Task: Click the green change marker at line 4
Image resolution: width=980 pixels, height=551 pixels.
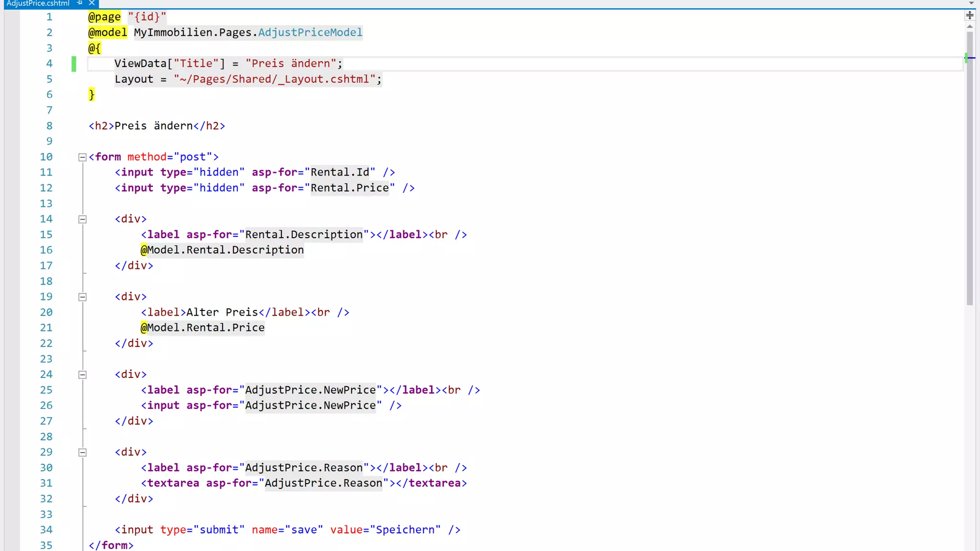Action: [x=74, y=64]
